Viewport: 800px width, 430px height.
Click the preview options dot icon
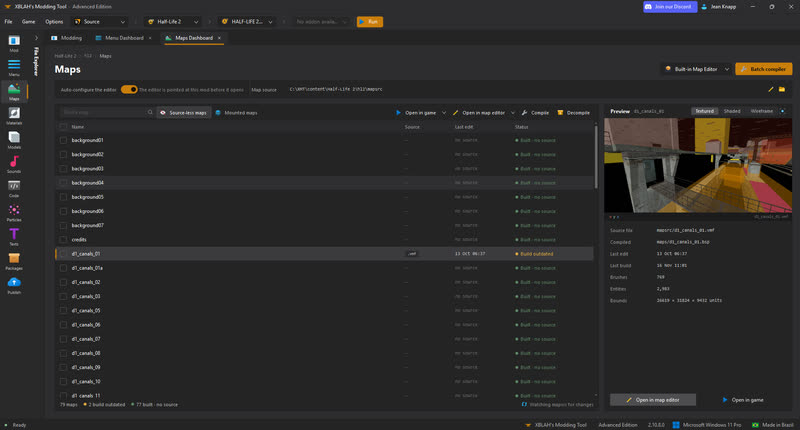tap(783, 111)
